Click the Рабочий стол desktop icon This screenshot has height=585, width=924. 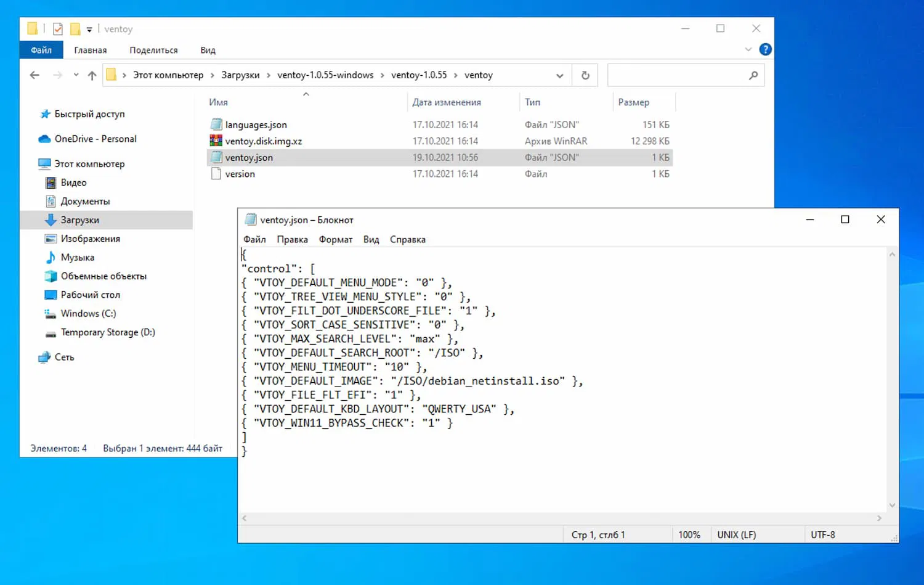[x=51, y=295]
